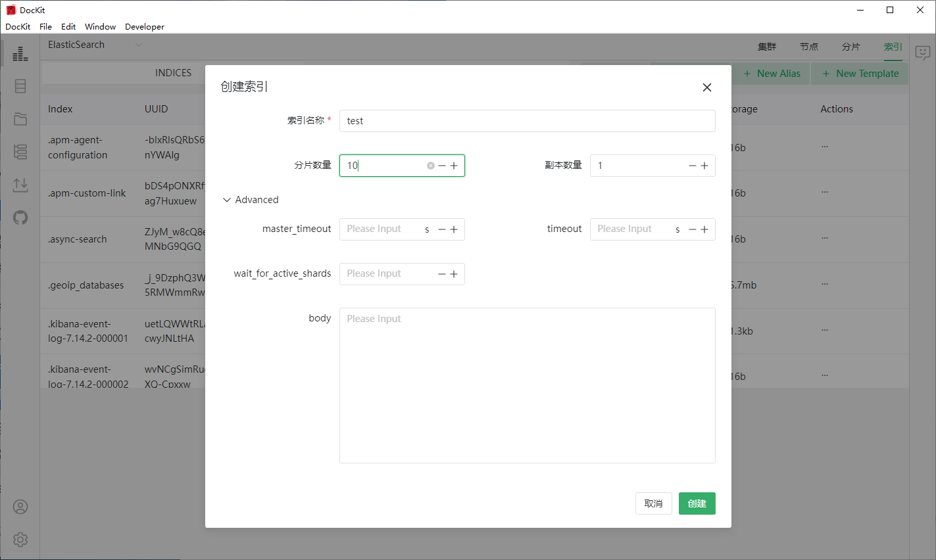Open the user account icon

(20, 507)
